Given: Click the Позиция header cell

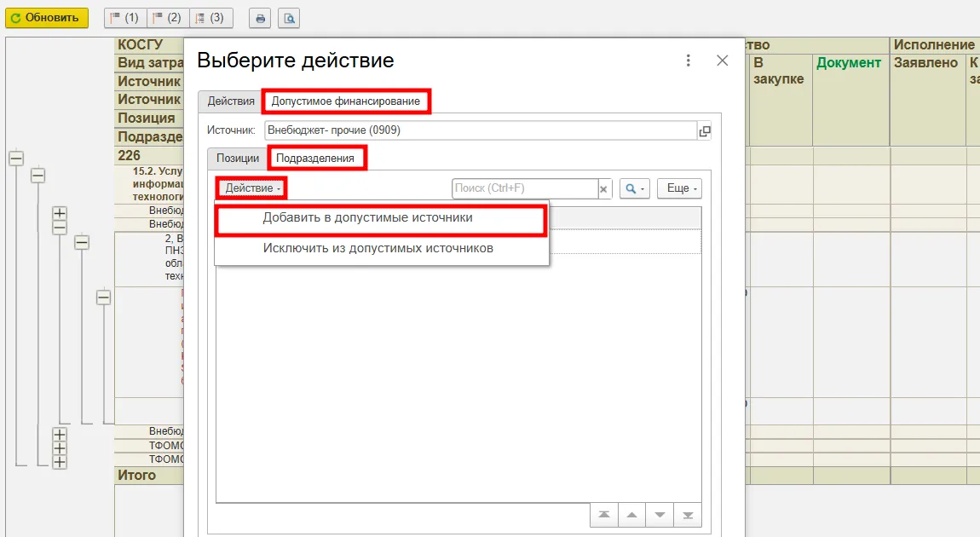Looking at the screenshot, I should tap(149, 118).
